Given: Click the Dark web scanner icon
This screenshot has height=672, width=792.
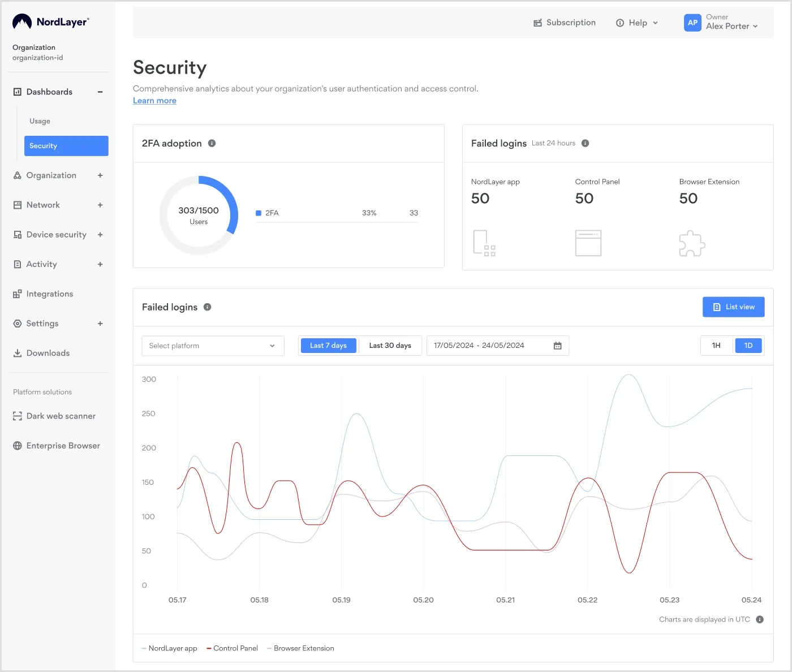Looking at the screenshot, I should (x=18, y=416).
